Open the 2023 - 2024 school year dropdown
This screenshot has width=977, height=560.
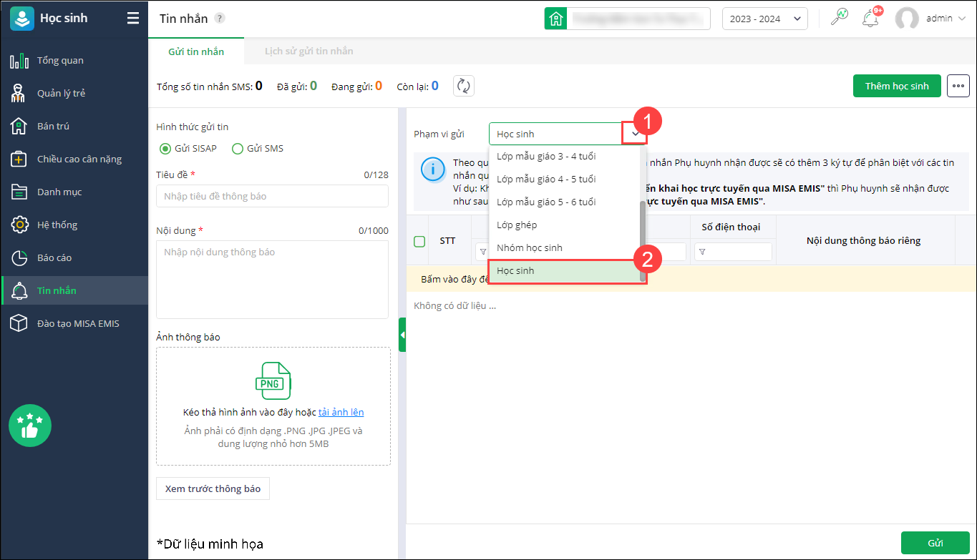[765, 19]
